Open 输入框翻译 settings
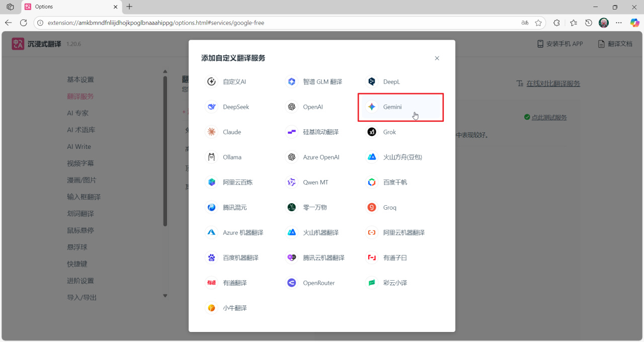The height and width of the screenshot is (342, 644). pyautogui.click(x=84, y=197)
